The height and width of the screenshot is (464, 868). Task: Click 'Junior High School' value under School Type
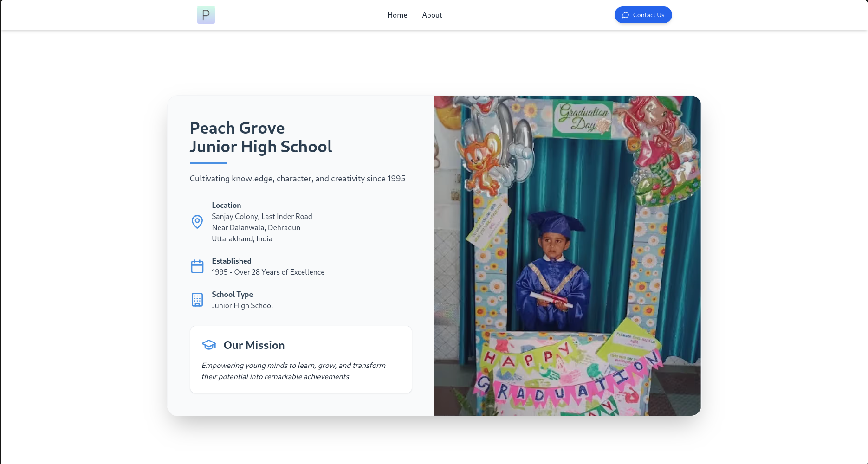pos(243,305)
